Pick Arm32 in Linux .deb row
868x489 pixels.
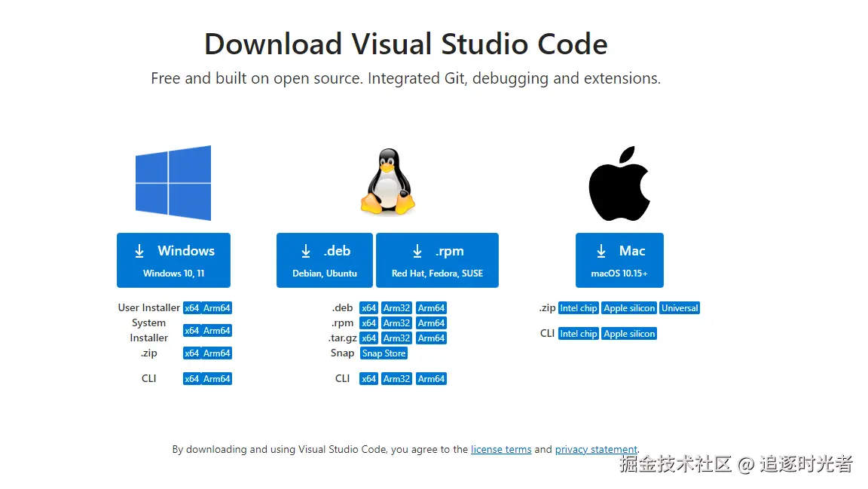click(397, 308)
